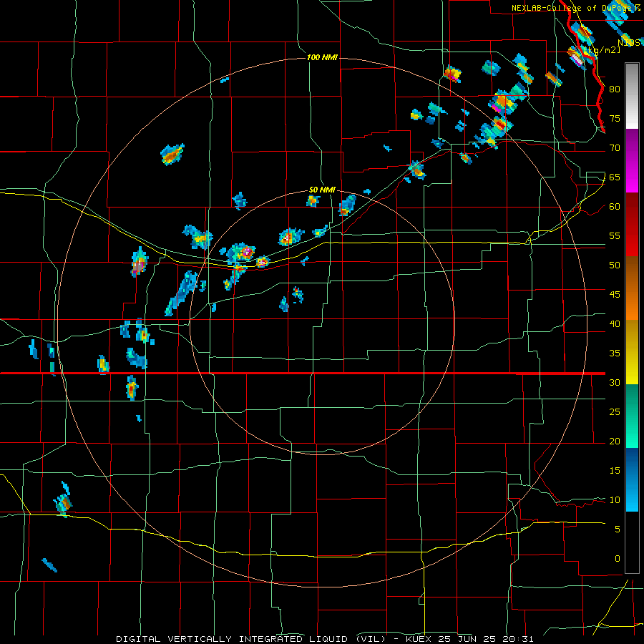Click the 20 value on the color scale

[x=615, y=441]
